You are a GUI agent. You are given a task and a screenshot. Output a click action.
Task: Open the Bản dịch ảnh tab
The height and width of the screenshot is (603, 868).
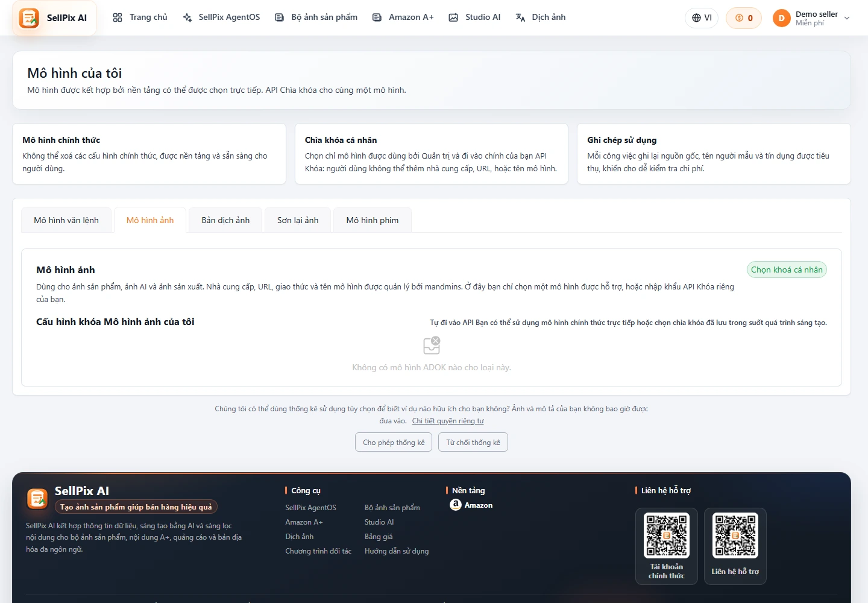click(225, 220)
